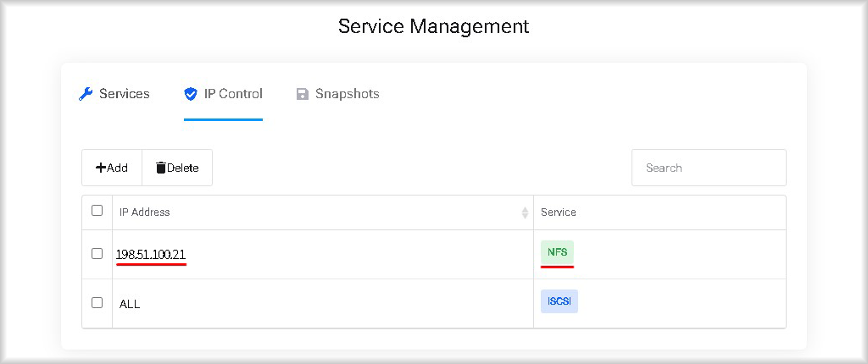868x364 pixels.
Task: Click the Service column header
Action: tap(659, 212)
